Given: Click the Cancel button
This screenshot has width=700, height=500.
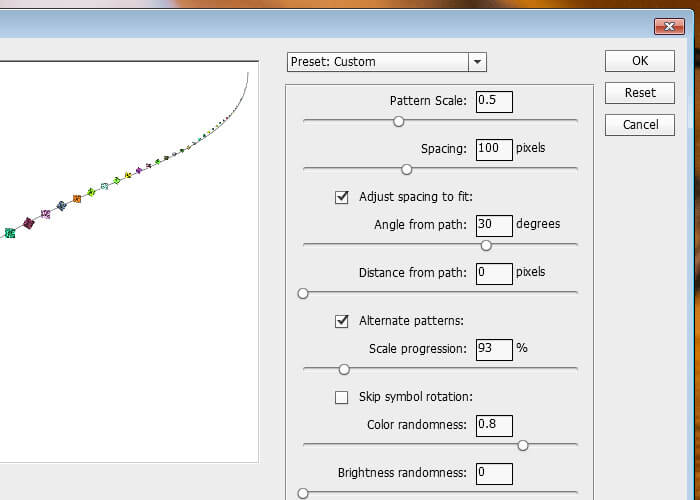Looking at the screenshot, I should click(639, 125).
